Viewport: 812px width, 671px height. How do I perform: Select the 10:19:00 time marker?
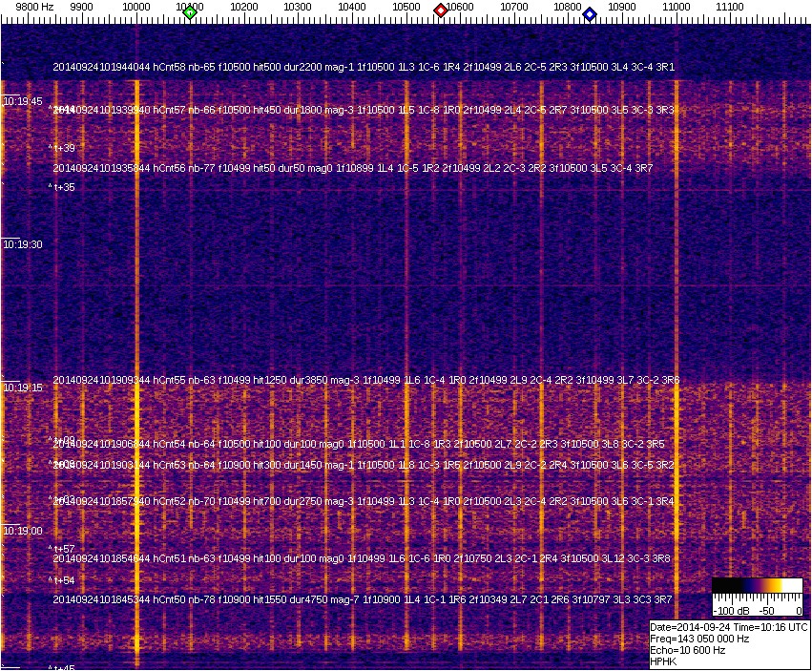coord(23,531)
